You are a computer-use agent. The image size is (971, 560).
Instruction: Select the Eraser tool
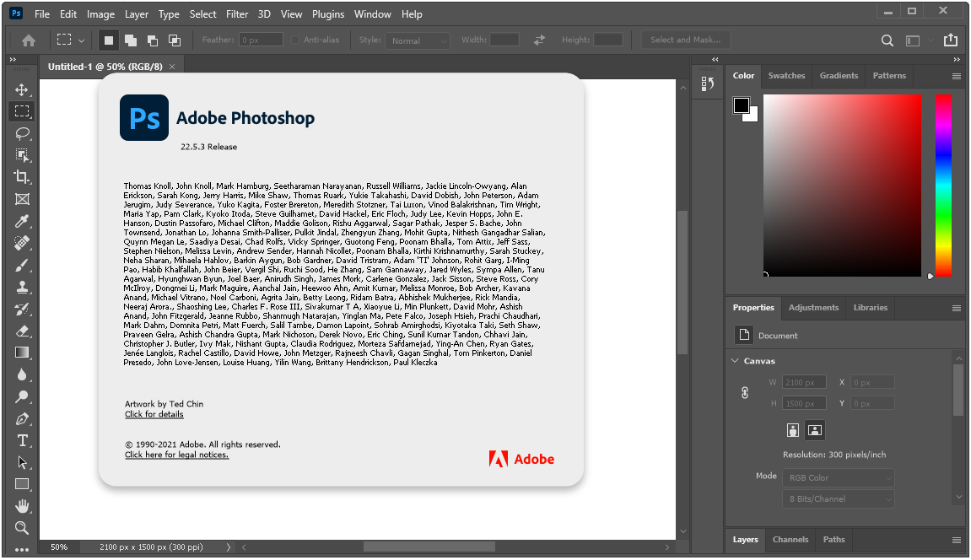(22, 331)
